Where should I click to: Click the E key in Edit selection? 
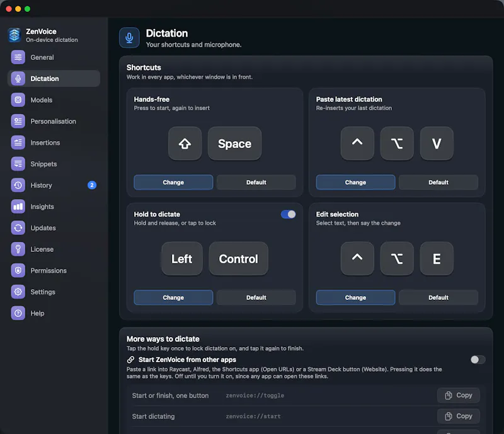tap(437, 259)
